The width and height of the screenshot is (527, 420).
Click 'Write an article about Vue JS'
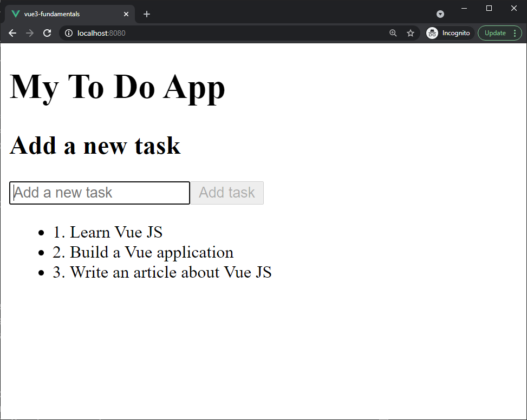tap(162, 272)
